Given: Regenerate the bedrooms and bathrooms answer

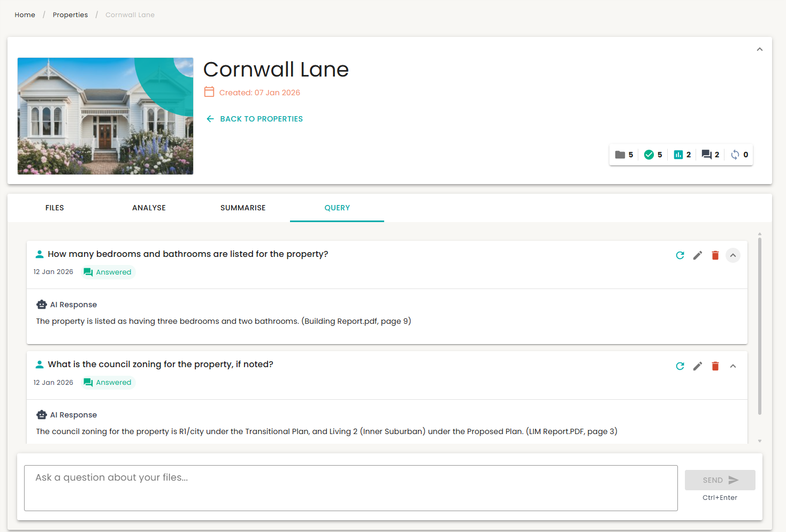Looking at the screenshot, I should [680, 255].
